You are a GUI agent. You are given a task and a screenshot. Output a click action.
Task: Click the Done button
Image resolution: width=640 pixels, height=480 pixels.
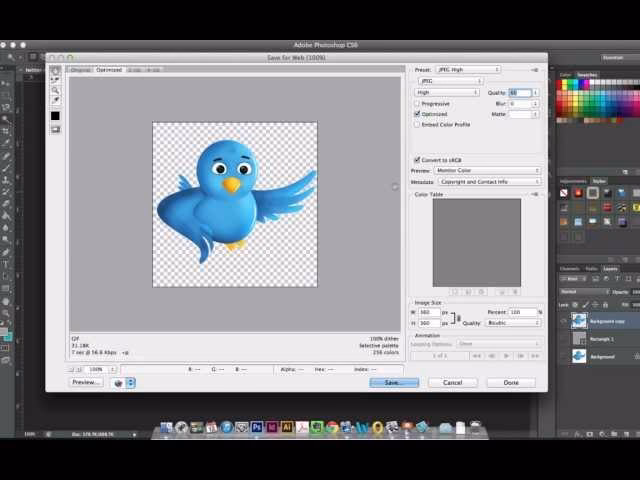tap(511, 382)
